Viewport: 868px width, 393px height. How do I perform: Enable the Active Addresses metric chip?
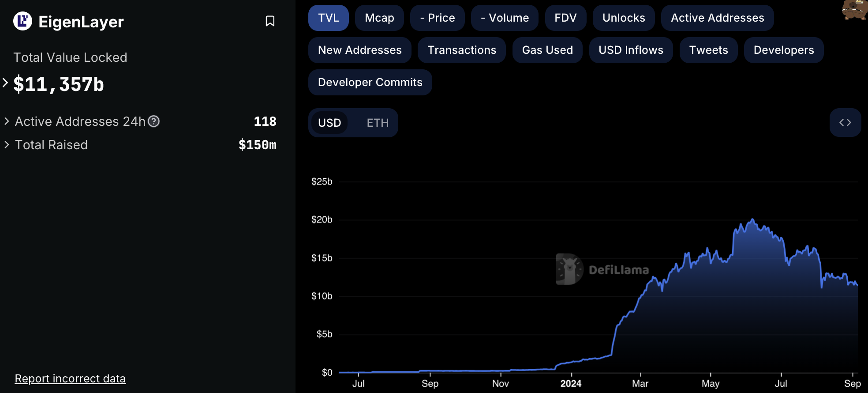717,18
